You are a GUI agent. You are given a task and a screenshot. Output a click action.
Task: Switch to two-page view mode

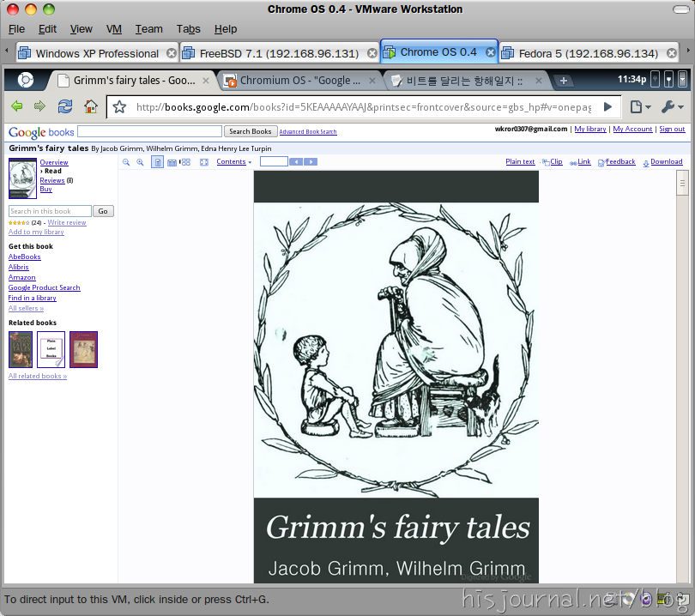(172, 162)
